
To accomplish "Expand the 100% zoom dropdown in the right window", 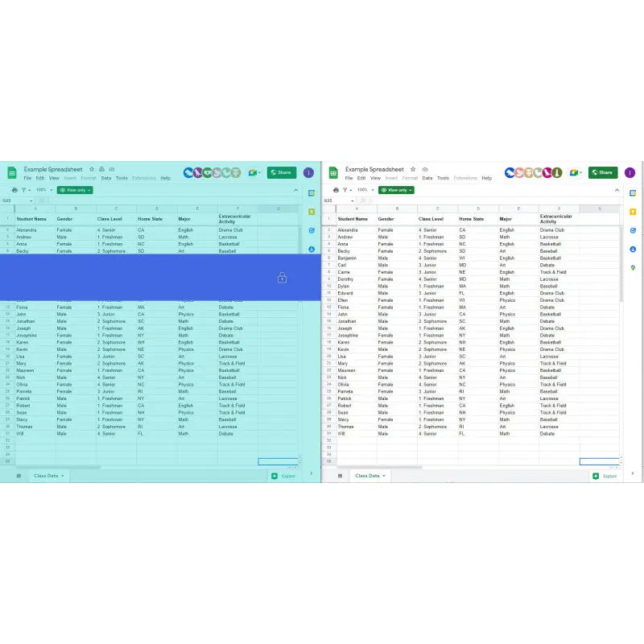I will click(x=365, y=190).
